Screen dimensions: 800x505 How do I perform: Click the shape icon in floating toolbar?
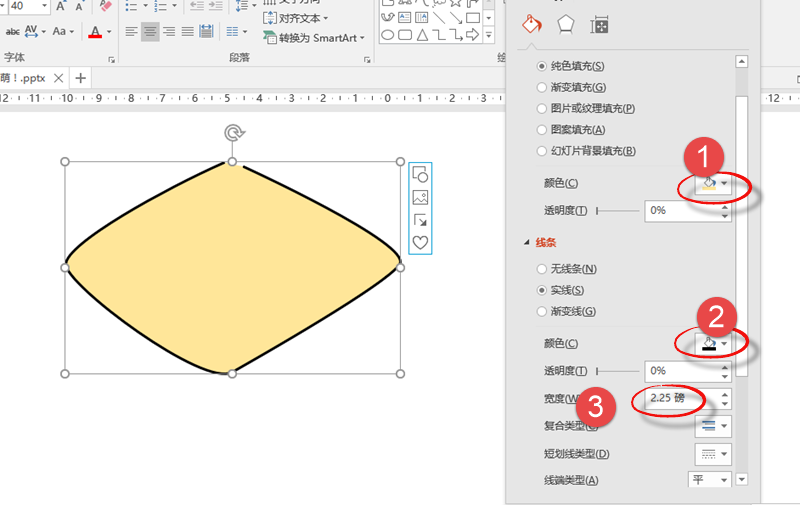click(420, 175)
